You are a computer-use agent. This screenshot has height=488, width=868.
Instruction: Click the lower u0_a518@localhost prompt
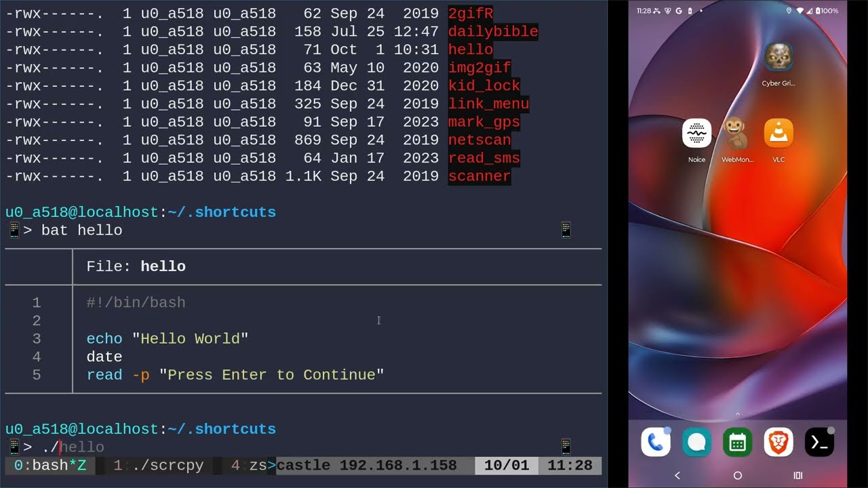click(81, 429)
